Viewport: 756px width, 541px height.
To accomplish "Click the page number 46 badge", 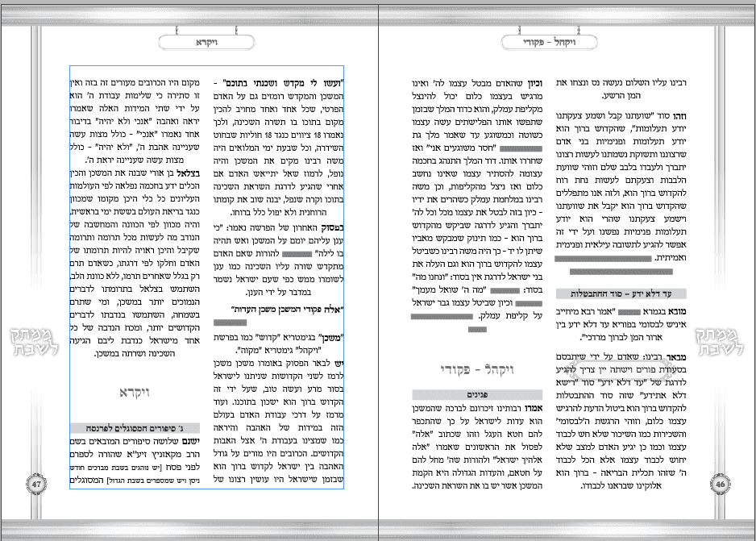I will point(721,484).
